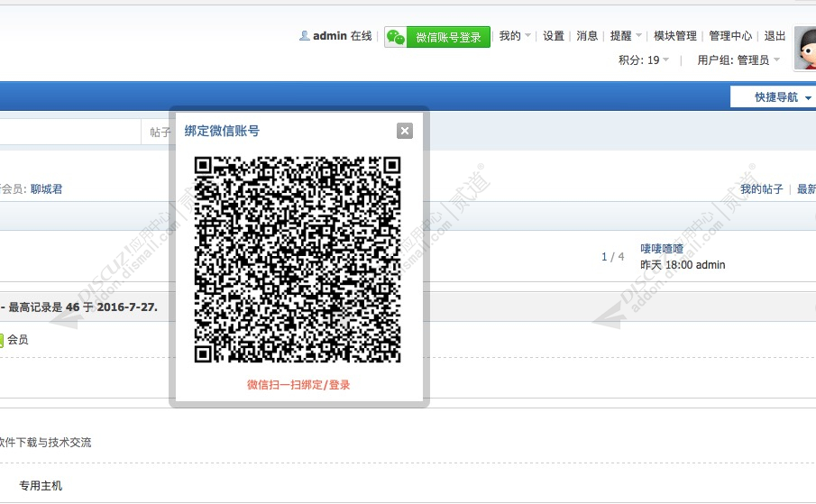This screenshot has height=504, width=816.
Task: Open new member 聊城君 profile
Action: click(46, 189)
